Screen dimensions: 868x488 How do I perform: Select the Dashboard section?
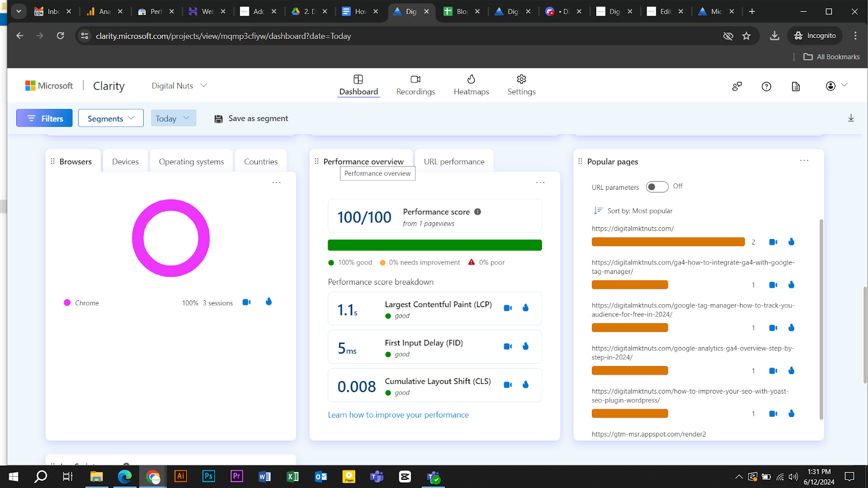(359, 85)
